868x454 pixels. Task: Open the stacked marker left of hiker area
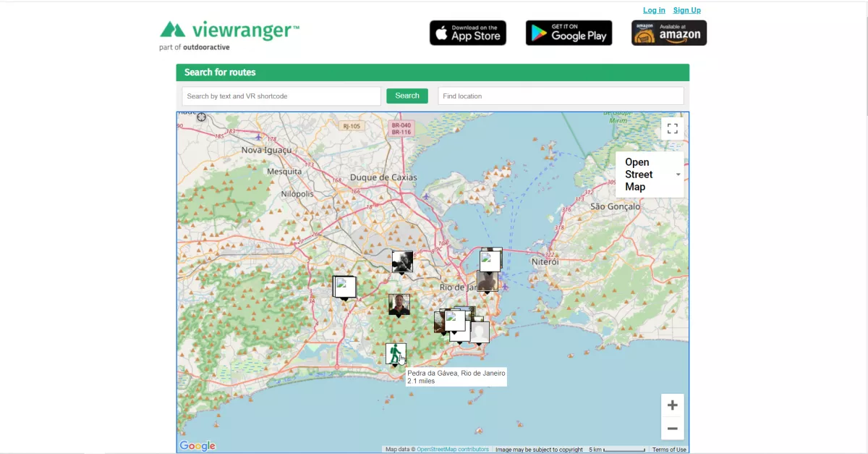(x=344, y=287)
